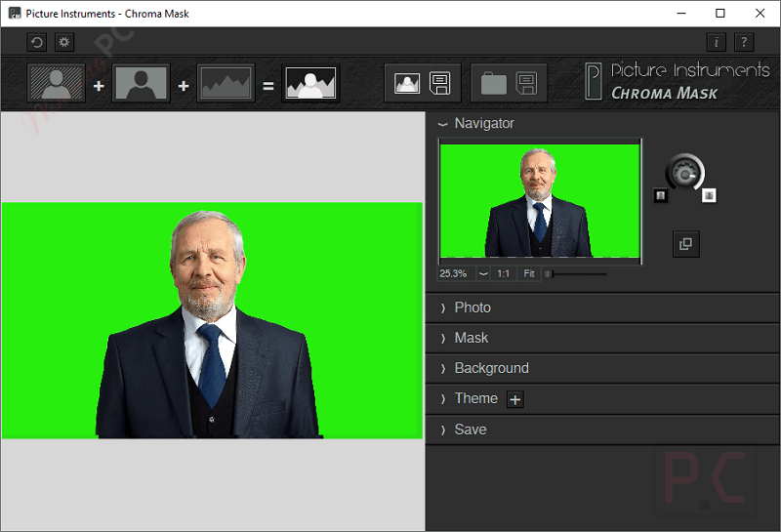
Task: Select the mask silhouette view icon
Action: tap(142, 84)
